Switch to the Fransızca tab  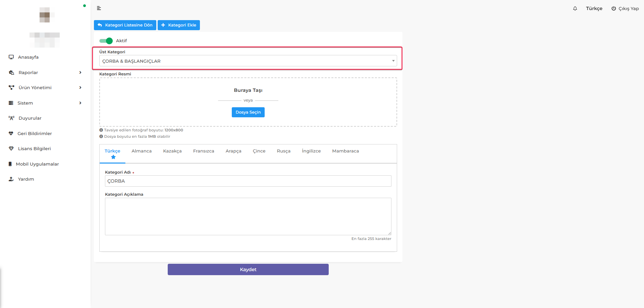pyautogui.click(x=204, y=151)
